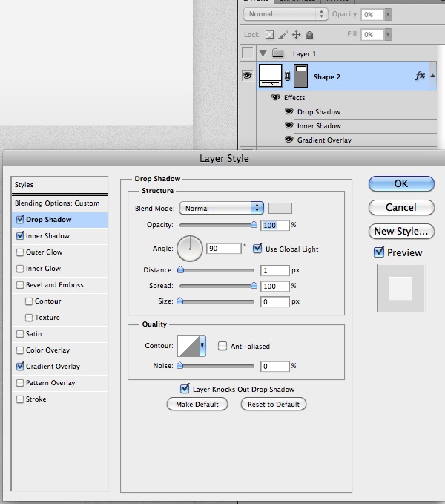The width and height of the screenshot is (445, 504).
Task: Click lock all padlock icon
Action: point(309,35)
